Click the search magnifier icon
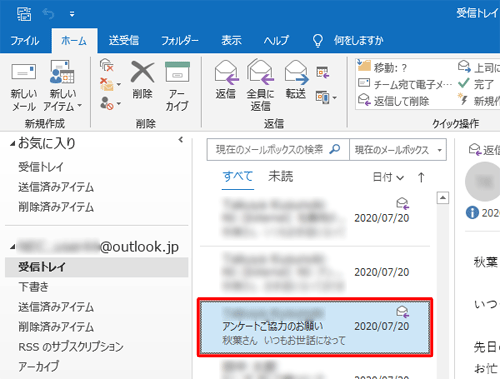Viewport: 500px width, 379px height. point(335,149)
